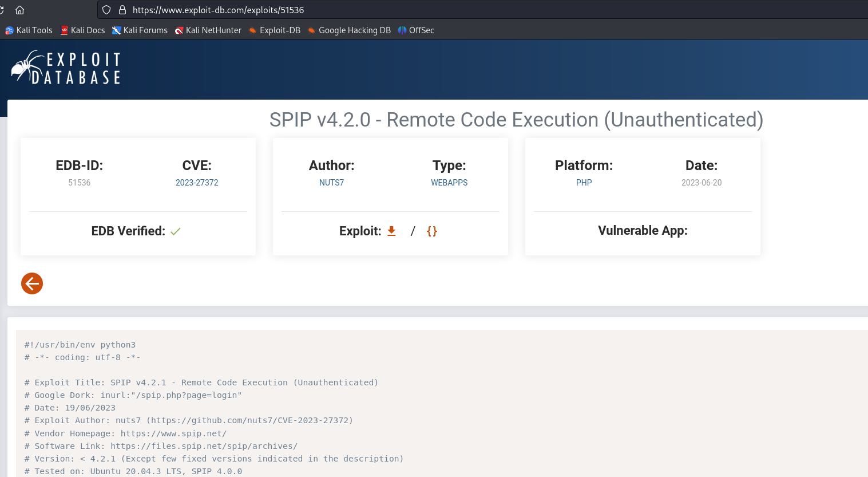This screenshot has height=477, width=868.
Task: Filter by WEBAPPS type link
Action: [x=449, y=183]
